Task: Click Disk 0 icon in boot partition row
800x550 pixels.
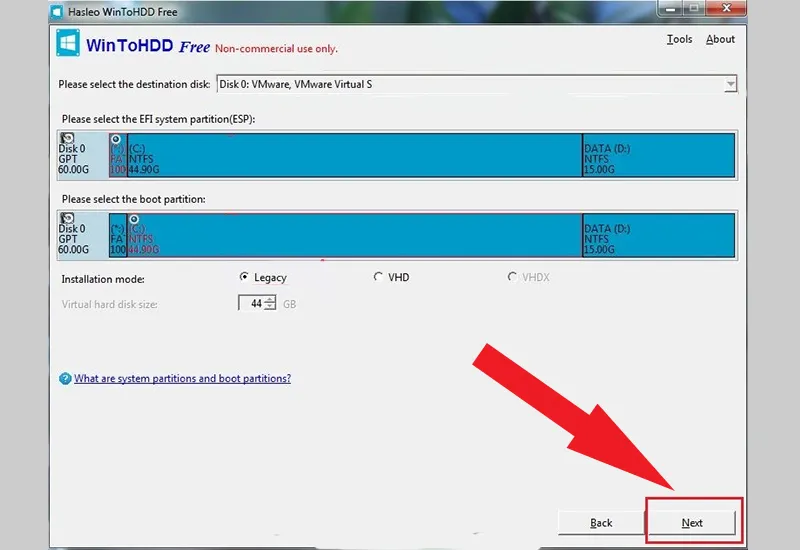Action: point(68,218)
